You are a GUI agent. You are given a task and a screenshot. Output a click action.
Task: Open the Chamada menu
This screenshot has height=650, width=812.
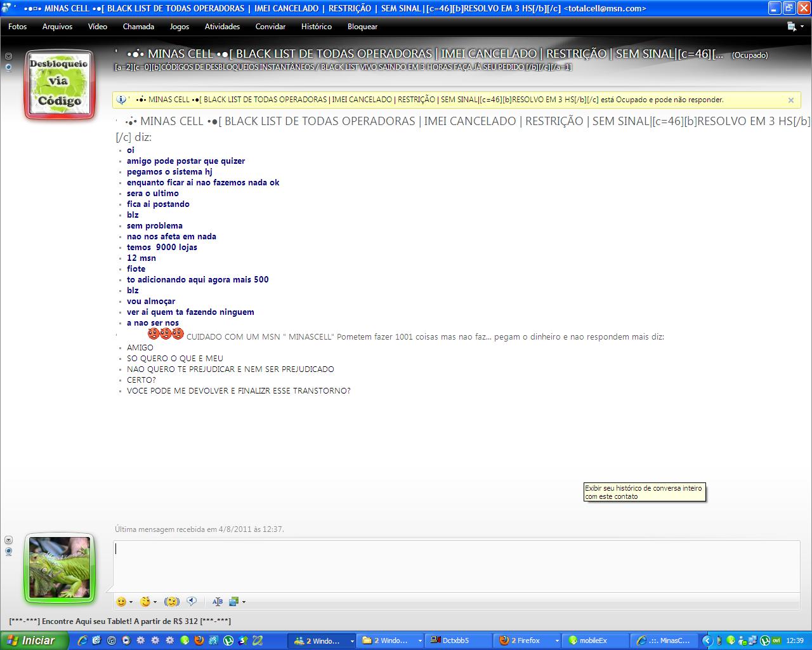coord(138,27)
